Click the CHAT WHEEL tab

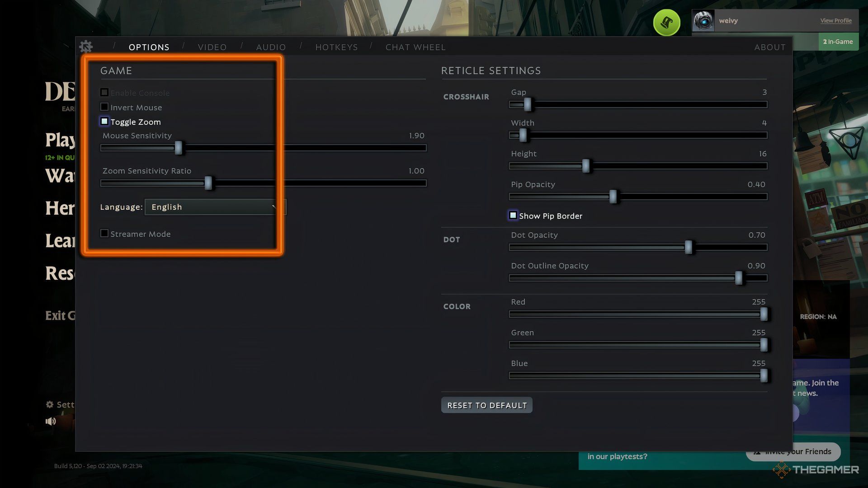[x=415, y=47]
